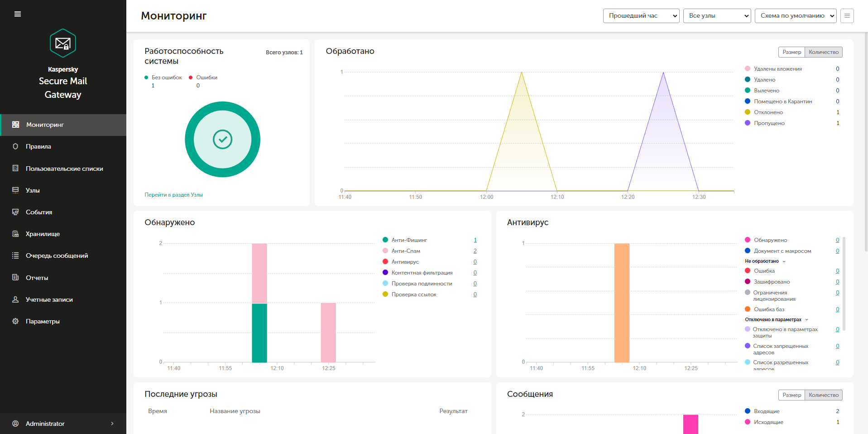Click the Список запрещенных адресов legend entry
The width and height of the screenshot is (868, 434).
pos(781,349)
